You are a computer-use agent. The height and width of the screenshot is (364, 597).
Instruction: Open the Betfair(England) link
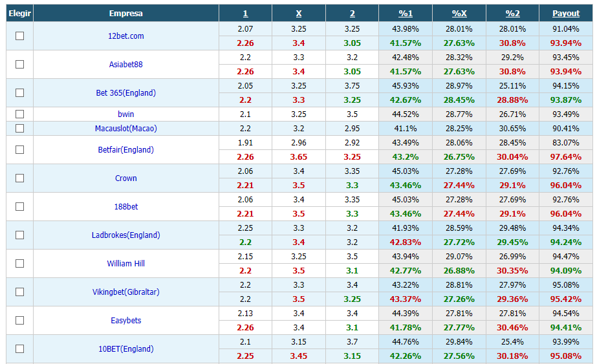pyautogui.click(x=126, y=149)
